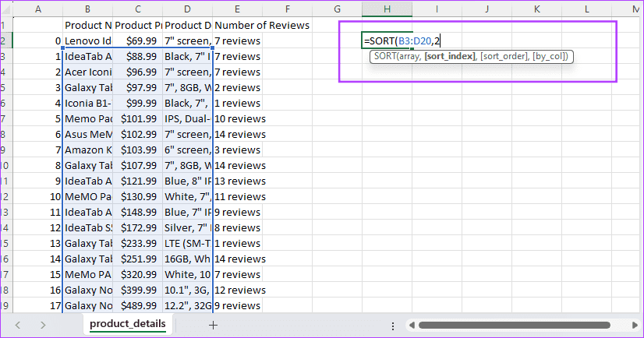Viewport: 644px width, 338px height.
Task: Click by_col argument in tooltip
Action: pos(550,56)
